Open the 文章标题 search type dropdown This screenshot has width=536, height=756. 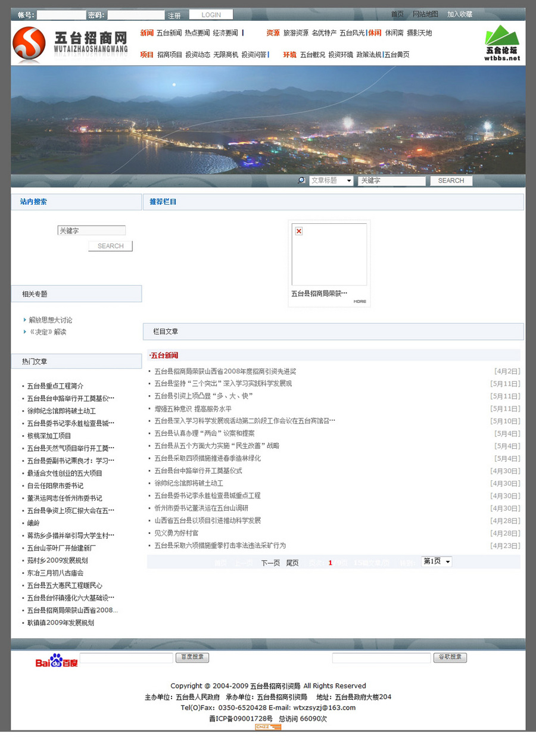point(331,180)
